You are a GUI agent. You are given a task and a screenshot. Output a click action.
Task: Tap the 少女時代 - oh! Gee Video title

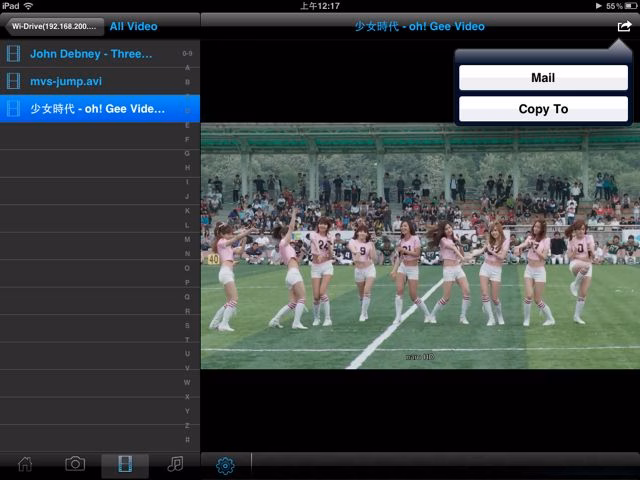click(x=420, y=27)
